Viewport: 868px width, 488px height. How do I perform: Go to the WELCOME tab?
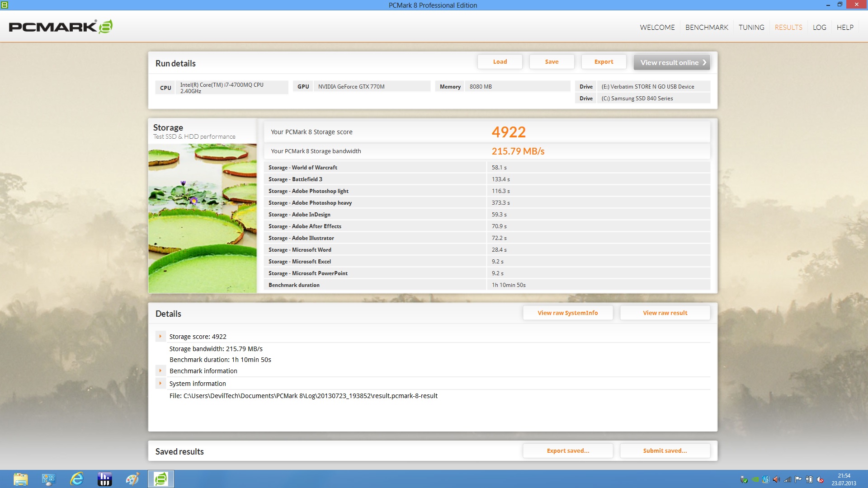coord(657,27)
